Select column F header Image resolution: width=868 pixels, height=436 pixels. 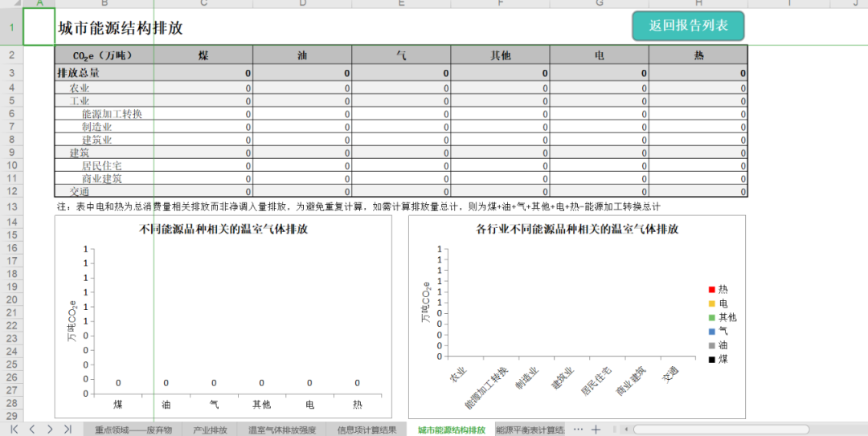click(x=501, y=4)
